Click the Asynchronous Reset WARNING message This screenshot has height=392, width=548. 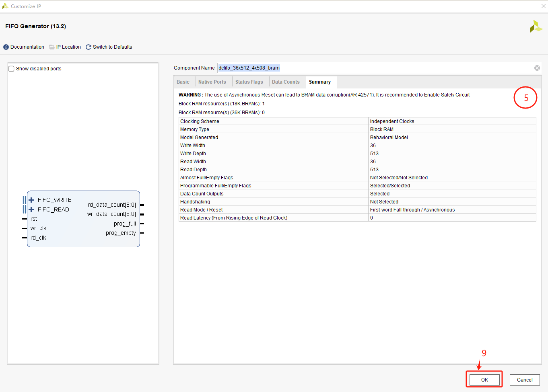324,95
